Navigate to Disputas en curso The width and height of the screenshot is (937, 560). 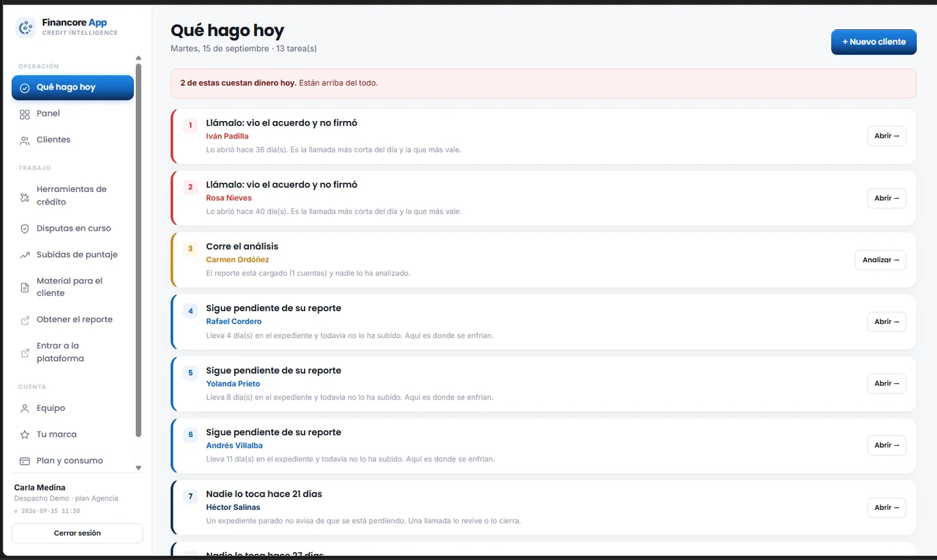click(x=72, y=228)
